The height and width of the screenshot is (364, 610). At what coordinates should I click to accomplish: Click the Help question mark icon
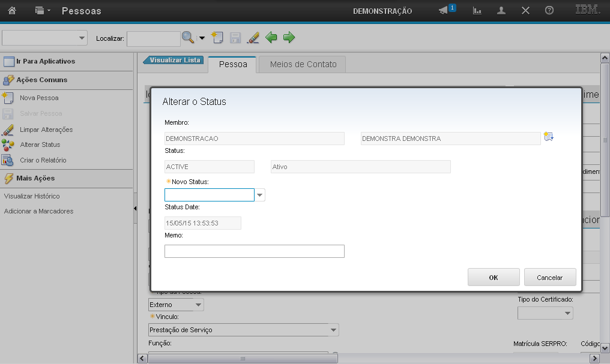[x=549, y=11]
